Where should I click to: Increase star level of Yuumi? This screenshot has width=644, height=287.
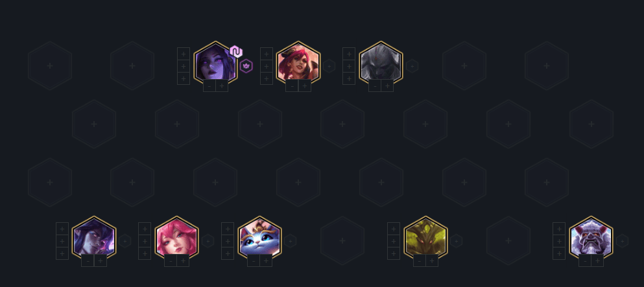pos(266,260)
